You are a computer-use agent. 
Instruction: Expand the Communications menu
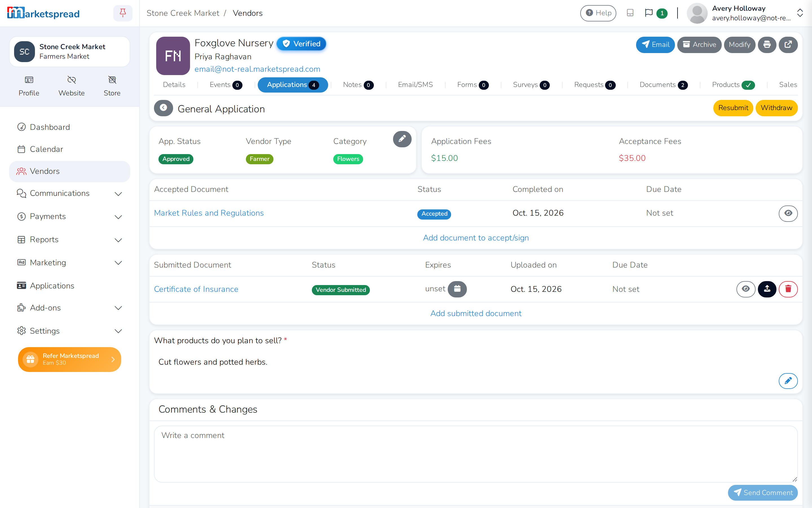[69, 193]
